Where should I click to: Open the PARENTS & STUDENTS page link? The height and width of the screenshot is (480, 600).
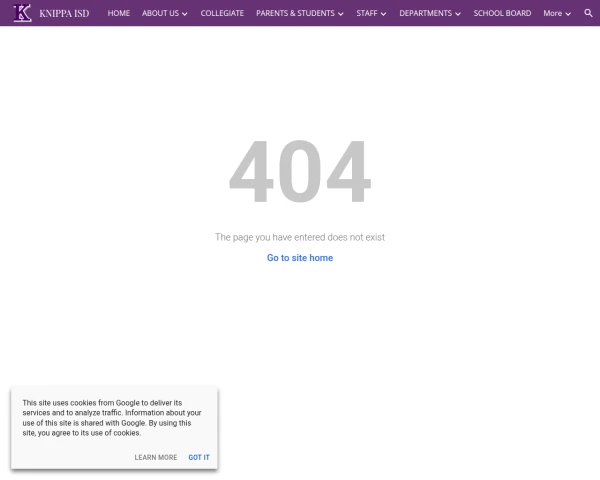tap(295, 13)
